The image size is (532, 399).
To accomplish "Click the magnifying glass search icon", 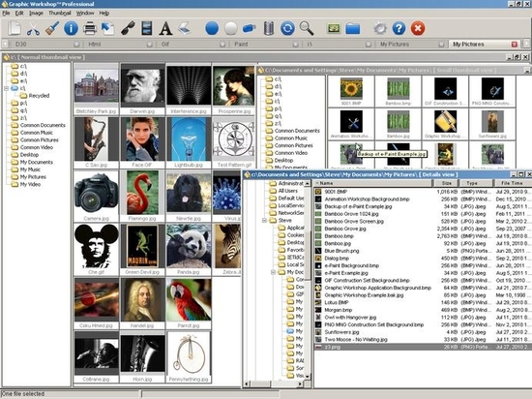I will [x=307, y=28].
